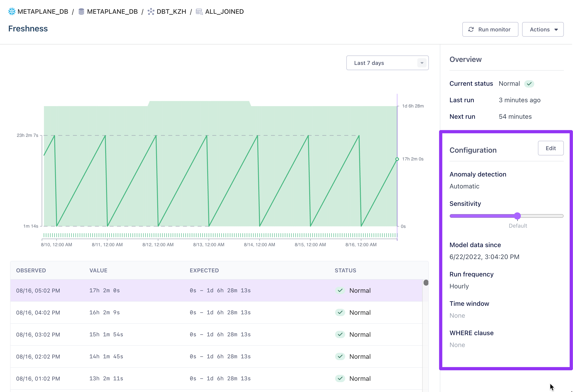Click the Snowflake icon in breadcrumb

pyautogui.click(x=12, y=12)
